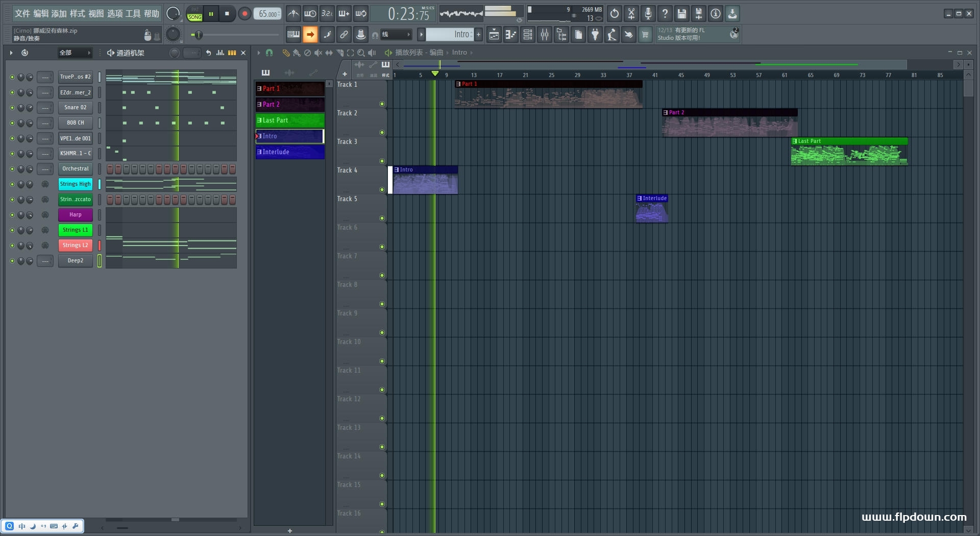Click the save project floppy icon
Screen dimensions: 980x536
(x=682, y=14)
